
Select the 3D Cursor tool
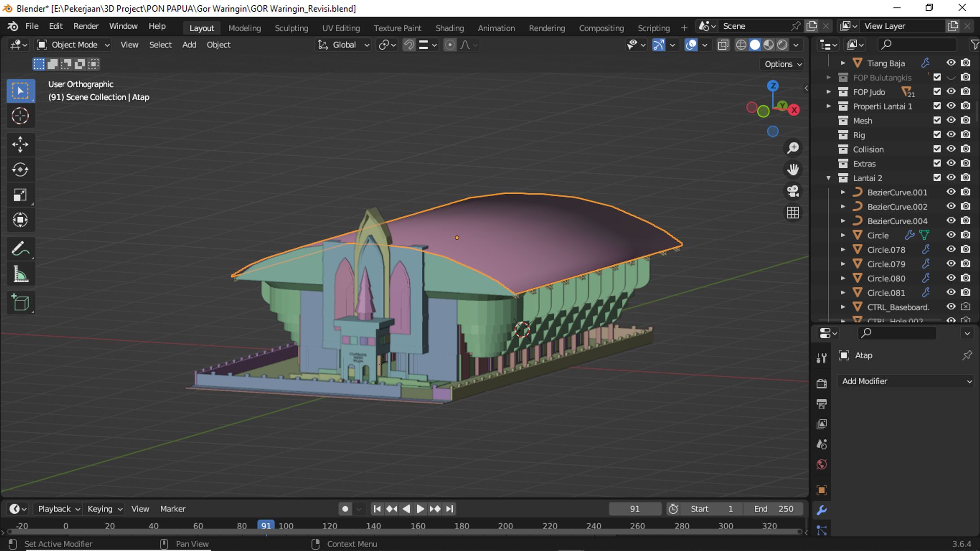20,116
